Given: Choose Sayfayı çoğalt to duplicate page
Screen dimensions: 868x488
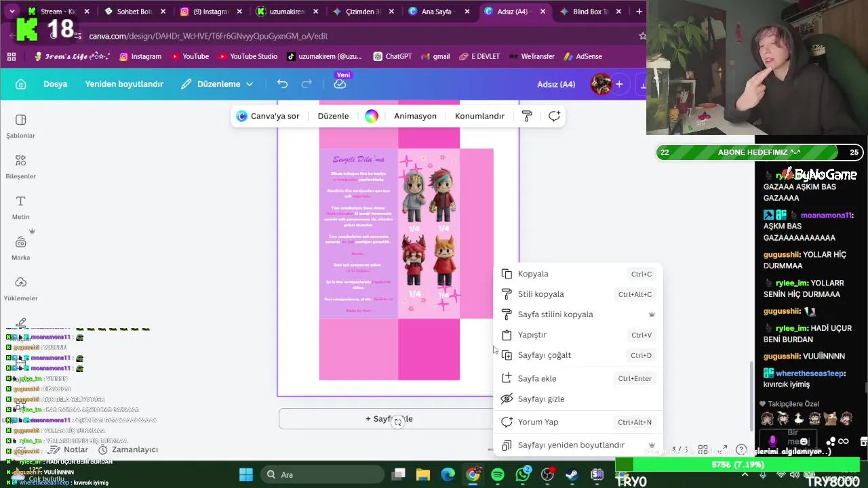Looking at the screenshot, I should (x=576, y=355).
